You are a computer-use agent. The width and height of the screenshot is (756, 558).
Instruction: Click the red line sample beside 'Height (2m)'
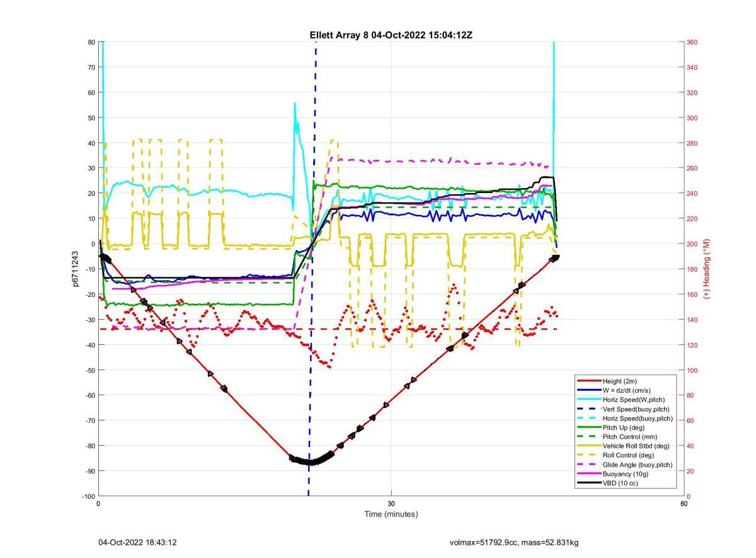coord(588,381)
